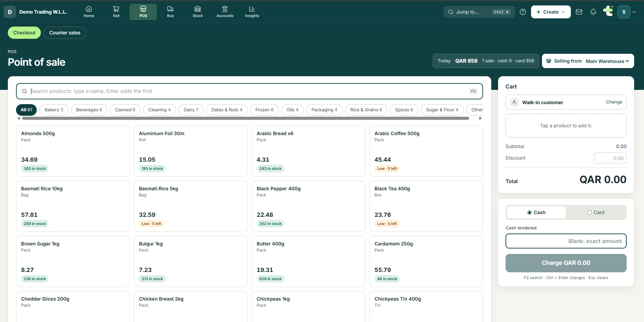Open the Create dropdown menu
The width and height of the screenshot is (644, 322).
(x=551, y=12)
